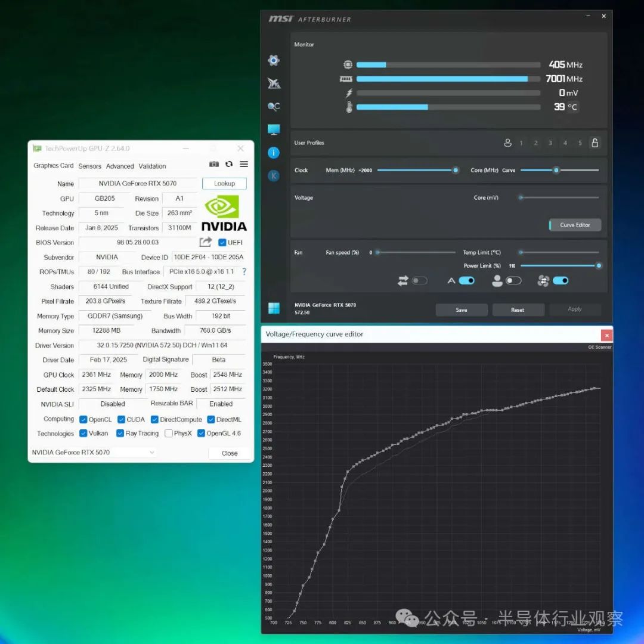Open hardware monitor display icon
644x644 pixels.
click(274, 130)
